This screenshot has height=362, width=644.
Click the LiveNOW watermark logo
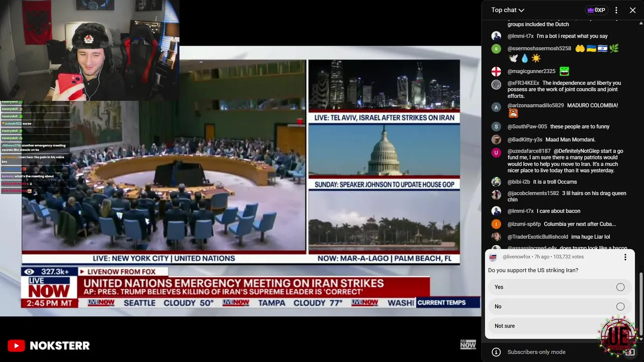point(468,344)
